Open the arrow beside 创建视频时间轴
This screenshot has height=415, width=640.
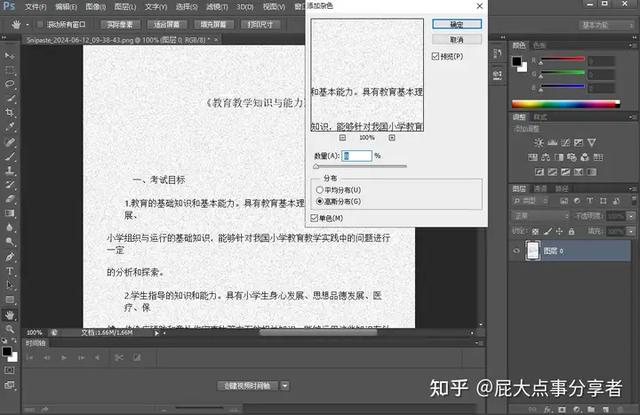(285, 386)
